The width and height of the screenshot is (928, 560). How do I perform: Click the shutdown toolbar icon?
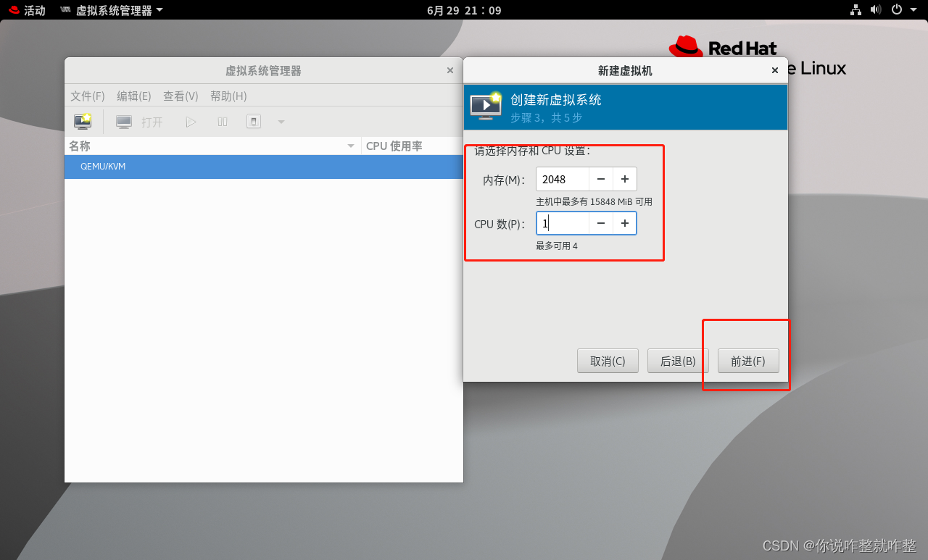(x=253, y=122)
